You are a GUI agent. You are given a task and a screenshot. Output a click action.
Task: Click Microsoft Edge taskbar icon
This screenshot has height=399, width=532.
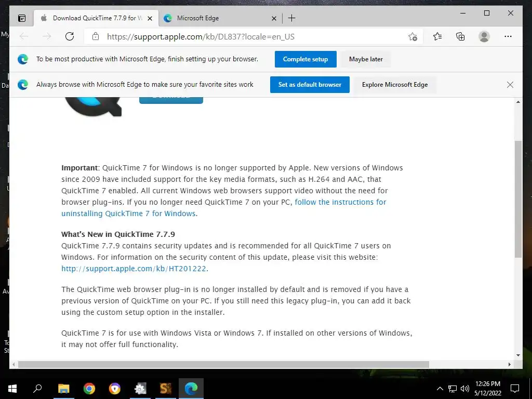pyautogui.click(x=191, y=389)
